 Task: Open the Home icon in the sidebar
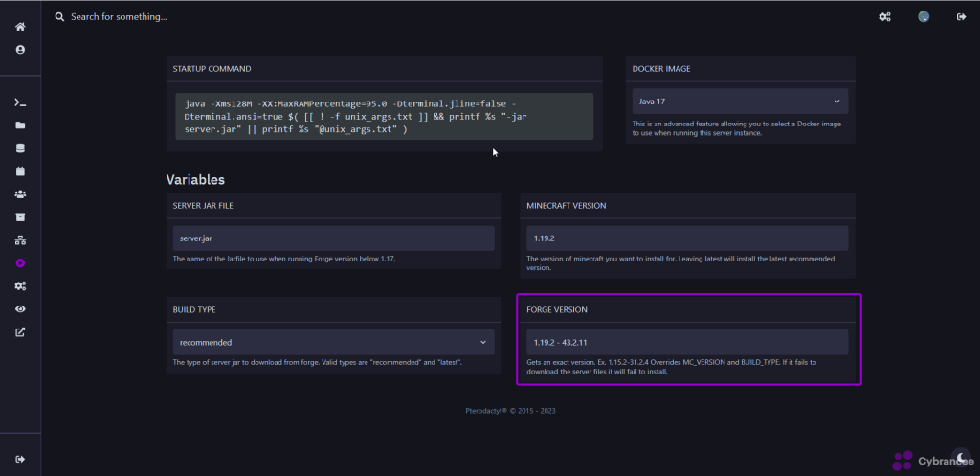(20, 27)
